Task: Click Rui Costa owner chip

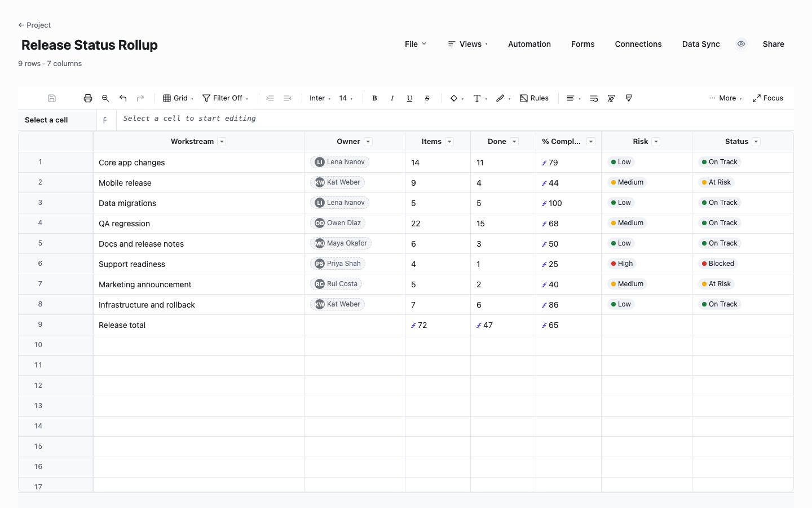Action: pos(336,284)
